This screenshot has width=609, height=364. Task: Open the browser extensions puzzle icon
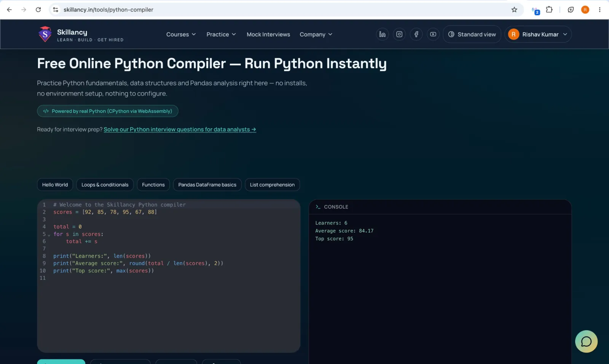pyautogui.click(x=549, y=10)
